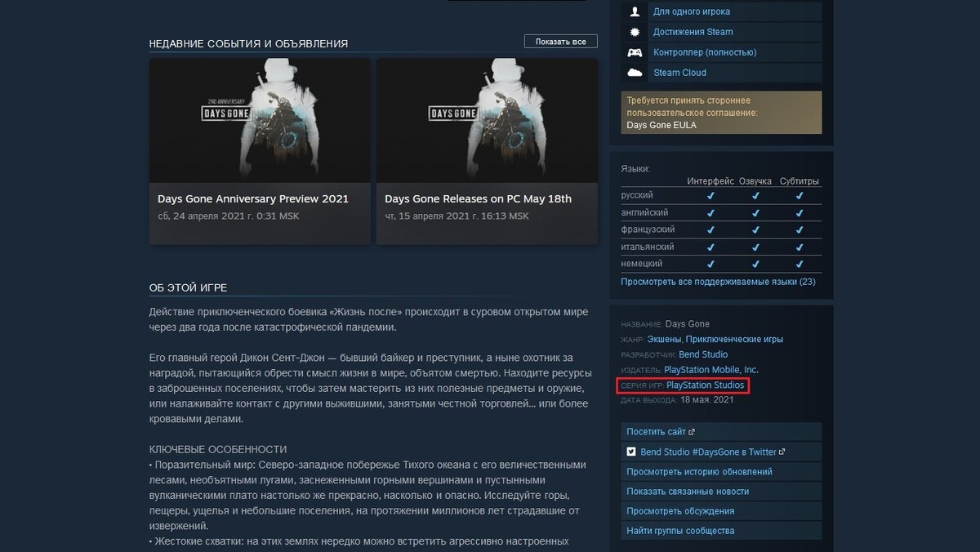Click the Субтитры column header
This screenshot has width=980, height=552.
(800, 181)
